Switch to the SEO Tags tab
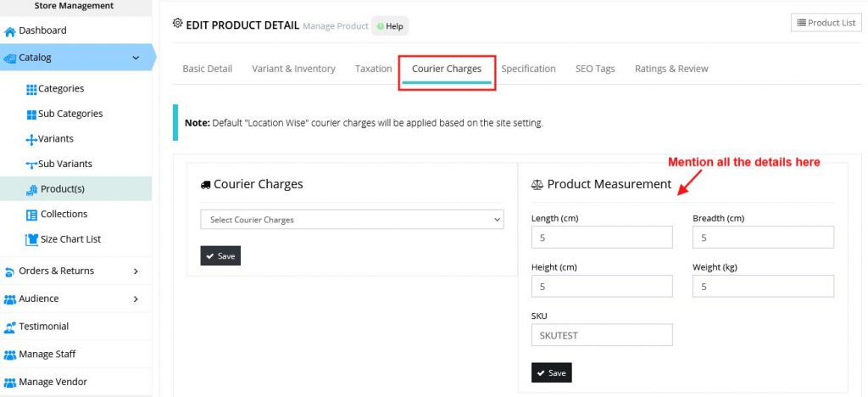Image resolution: width=868 pixels, height=397 pixels. [595, 69]
